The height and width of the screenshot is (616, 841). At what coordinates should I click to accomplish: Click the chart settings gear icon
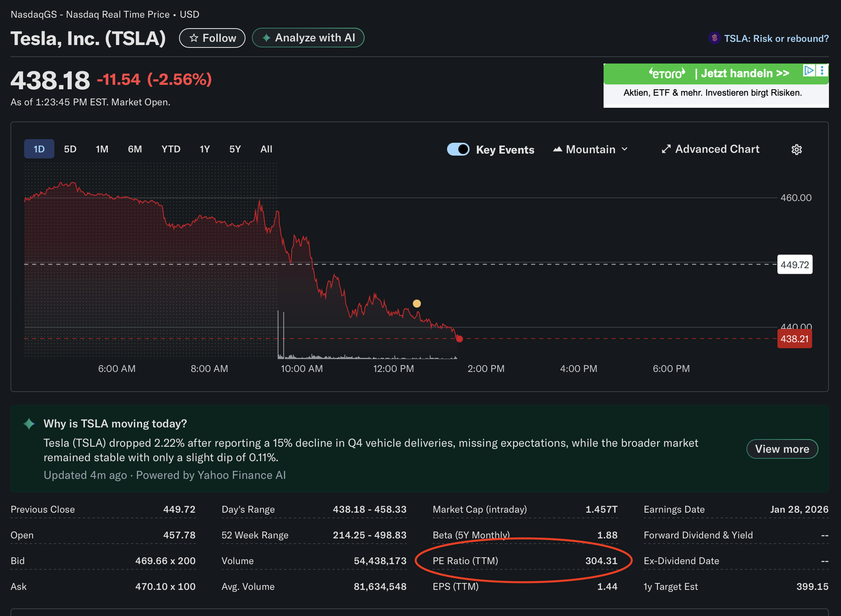click(796, 150)
